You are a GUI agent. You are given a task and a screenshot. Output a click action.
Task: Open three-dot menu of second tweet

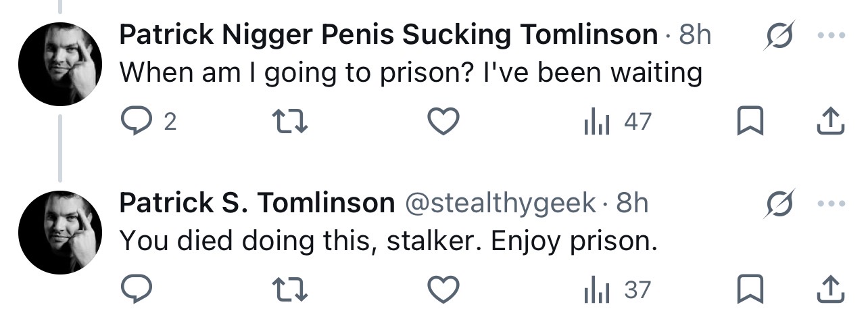[x=831, y=204]
